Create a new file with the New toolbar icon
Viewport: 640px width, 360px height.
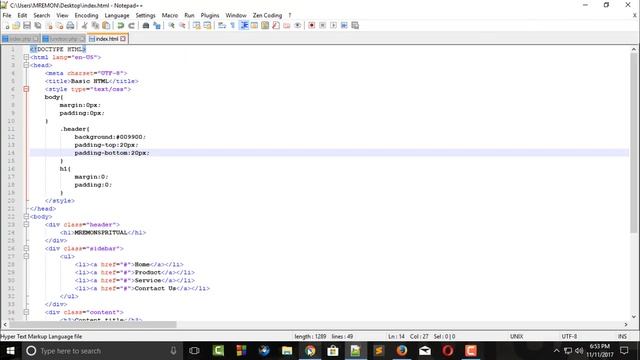7,26
